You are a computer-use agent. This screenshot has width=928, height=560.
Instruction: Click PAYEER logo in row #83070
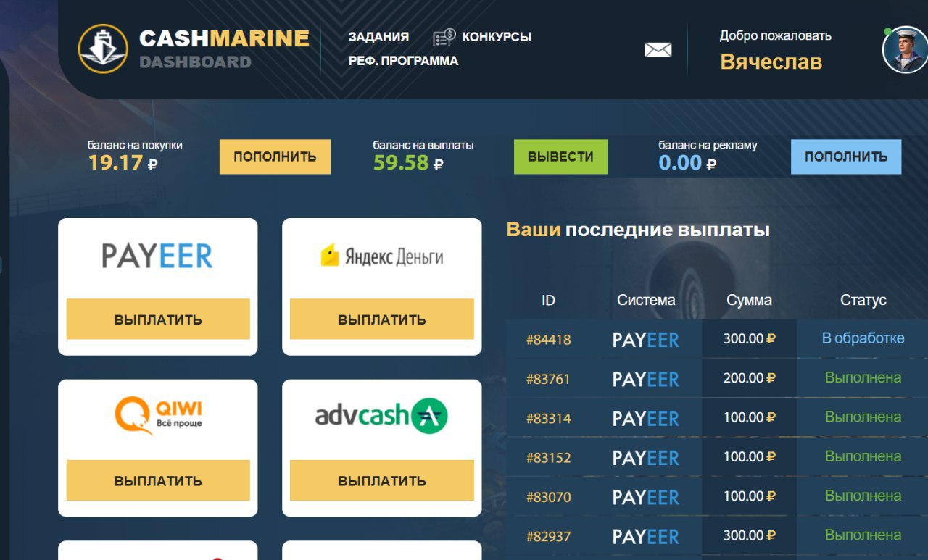[x=646, y=498]
